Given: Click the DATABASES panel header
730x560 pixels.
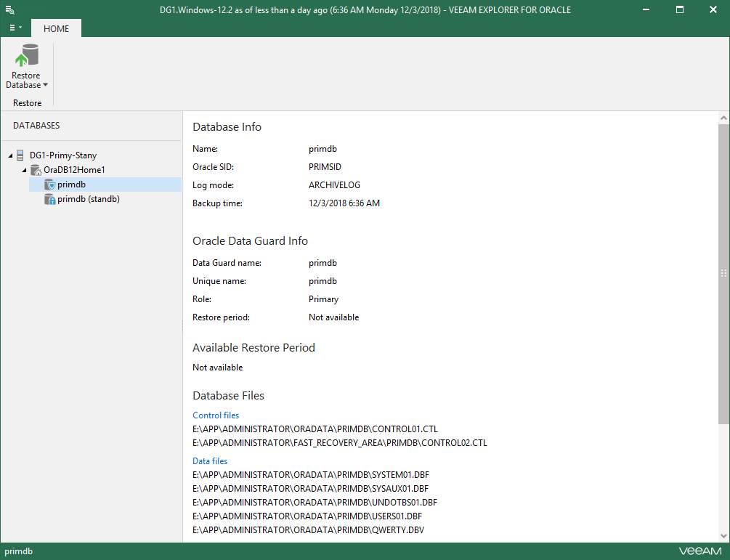Looking at the screenshot, I should point(36,125).
